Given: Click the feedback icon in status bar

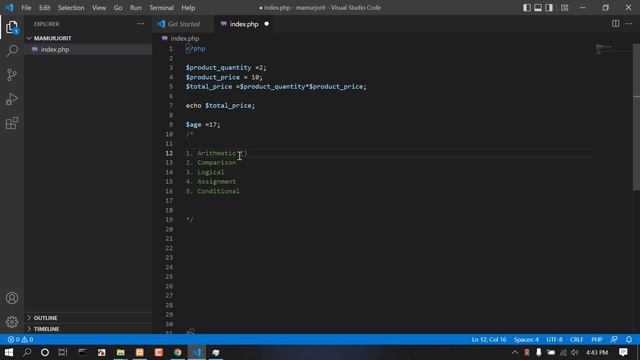Looking at the screenshot, I should pos(614,340).
